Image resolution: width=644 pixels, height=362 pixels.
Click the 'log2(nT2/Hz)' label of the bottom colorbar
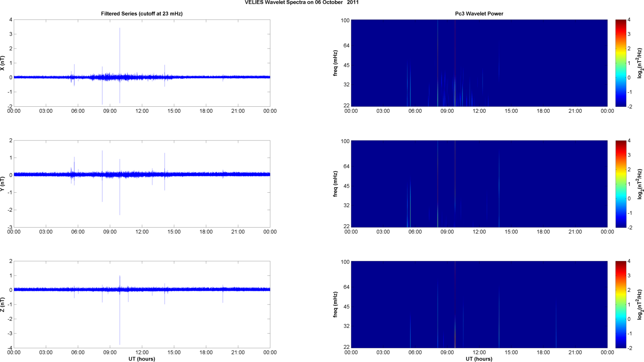coord(639,305)
